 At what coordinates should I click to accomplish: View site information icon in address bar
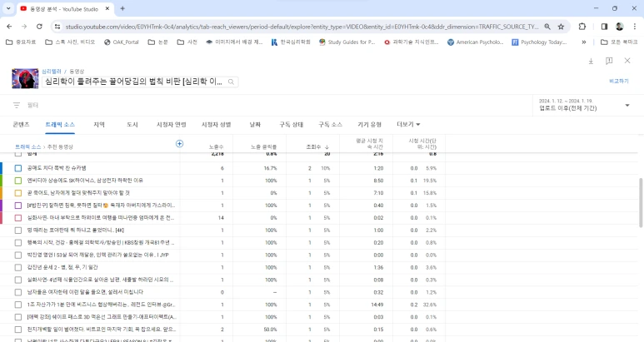[57, 27]
